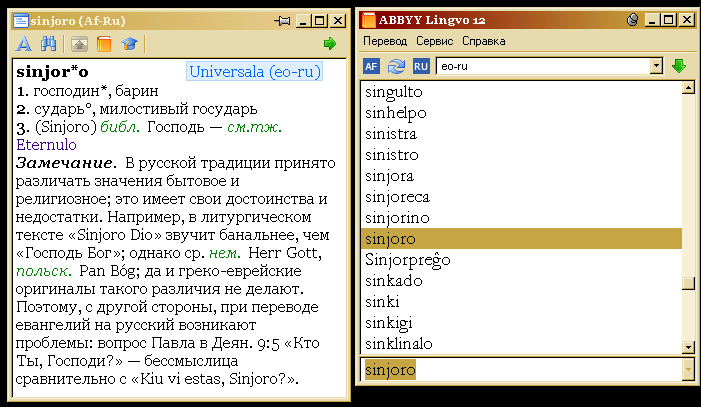701x407 pixels.
Task: Open the graduation cap tutor icon
Action: click(129, 44)
